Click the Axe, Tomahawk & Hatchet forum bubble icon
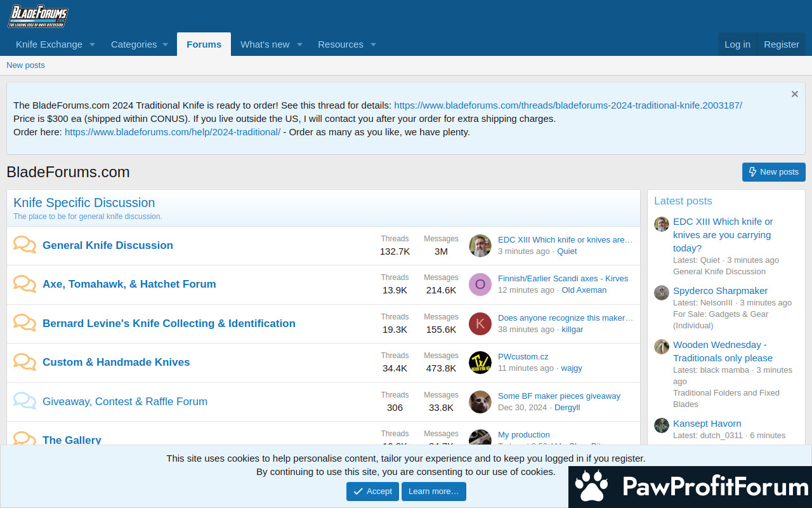This screenshot has height=508, width=812. [25, 284]
